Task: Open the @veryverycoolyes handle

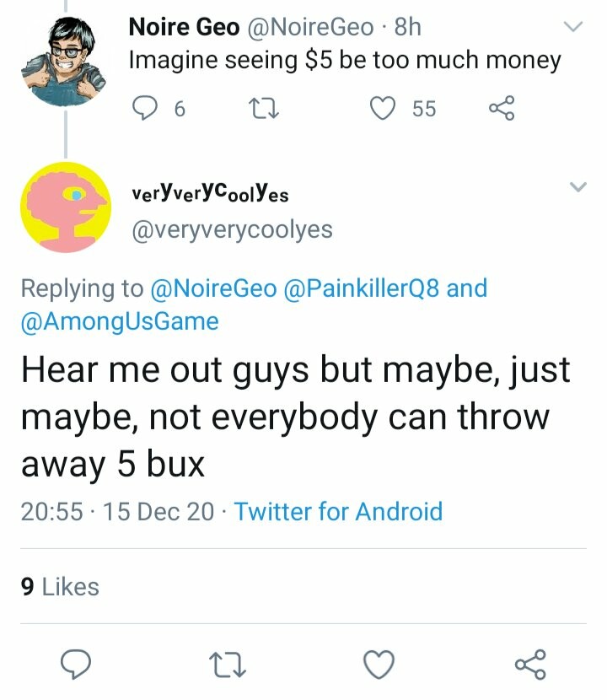Action: click(230, 229)
